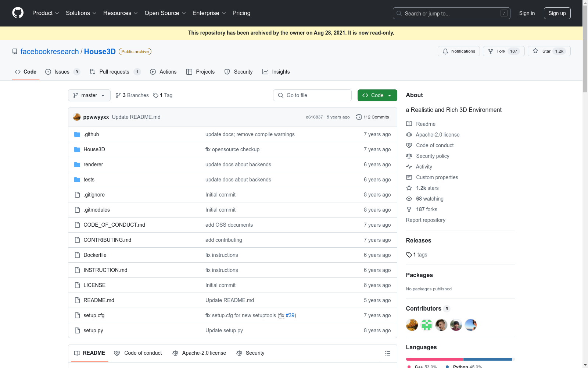Click the first contributor avatar

tap(412, 325)
